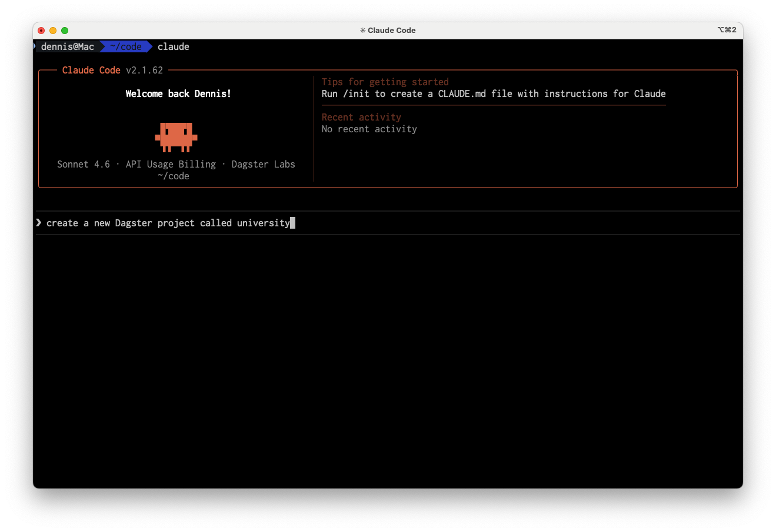Click the asterisk icon in window title
Image resolution: width=776 pixels, height=532 pixels.
pos(362,31)
